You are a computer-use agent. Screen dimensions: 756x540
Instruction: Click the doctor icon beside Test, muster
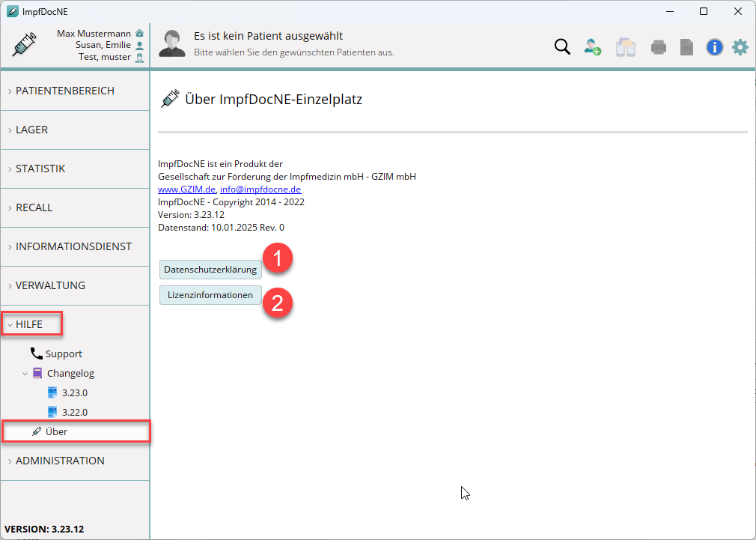coord(140,58)
